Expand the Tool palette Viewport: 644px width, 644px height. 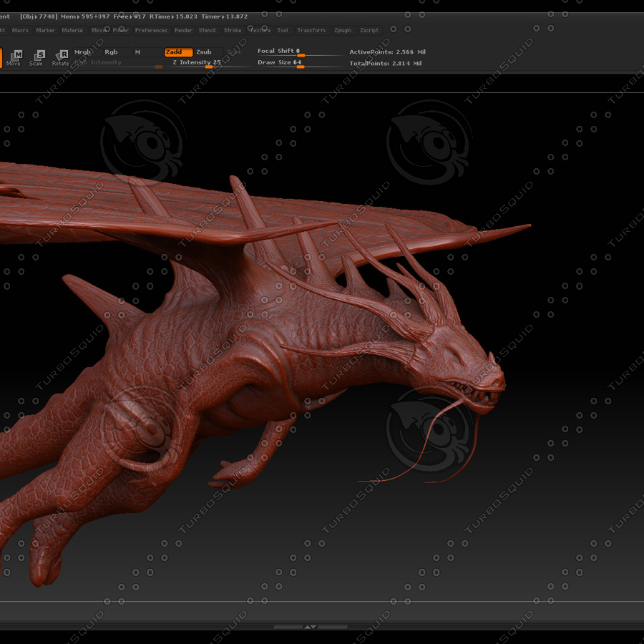(283, 30)
